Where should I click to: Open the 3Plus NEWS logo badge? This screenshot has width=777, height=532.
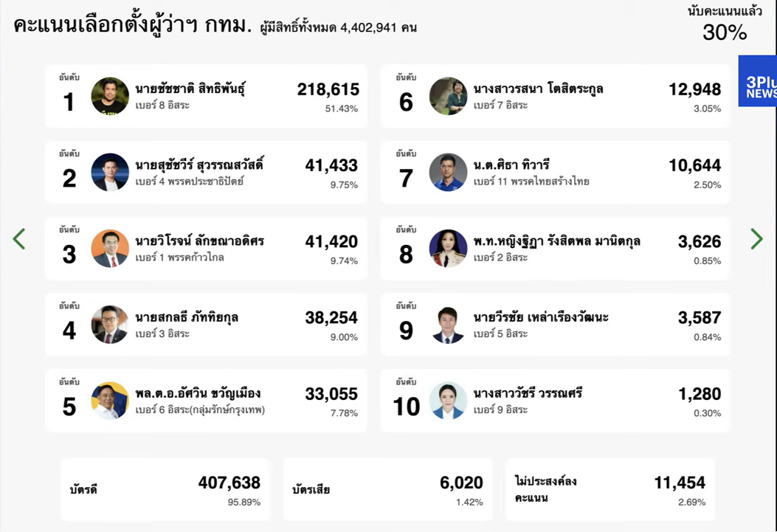pyautogui.click(x=758, y=81)
